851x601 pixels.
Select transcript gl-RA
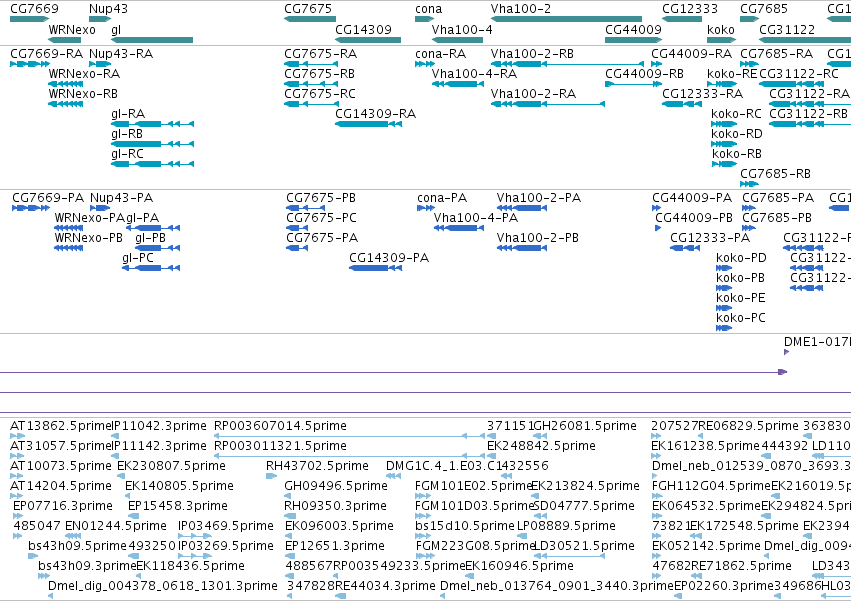coord(153,124)
